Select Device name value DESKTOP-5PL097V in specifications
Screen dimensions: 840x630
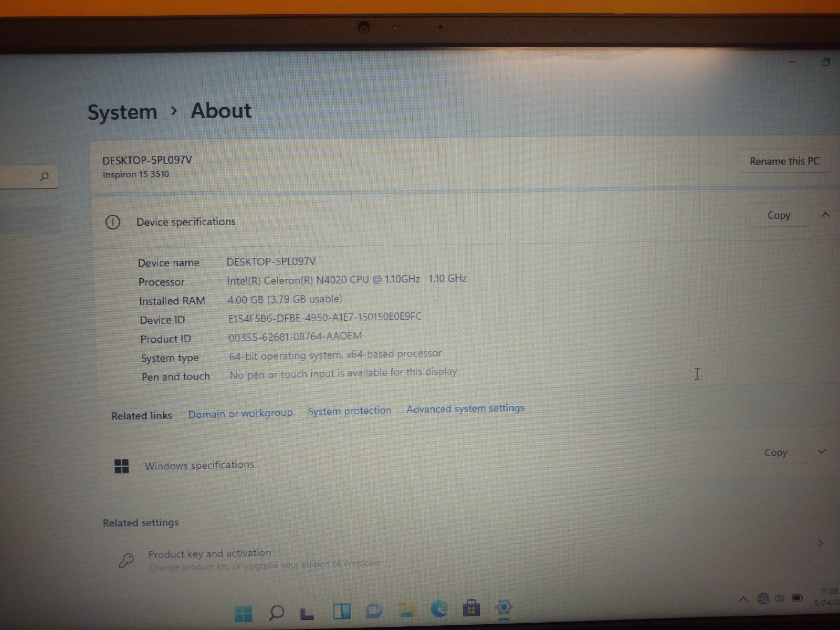click(x=271, y=261)
